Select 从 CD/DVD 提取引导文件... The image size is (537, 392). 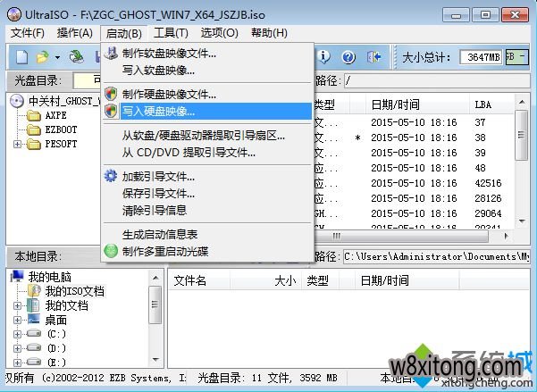click(x=207, y=153)
